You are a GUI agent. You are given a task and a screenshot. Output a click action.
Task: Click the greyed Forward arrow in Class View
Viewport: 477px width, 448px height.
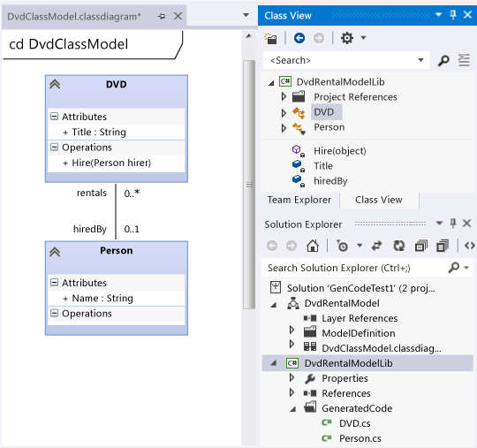[x=319, y=38]
